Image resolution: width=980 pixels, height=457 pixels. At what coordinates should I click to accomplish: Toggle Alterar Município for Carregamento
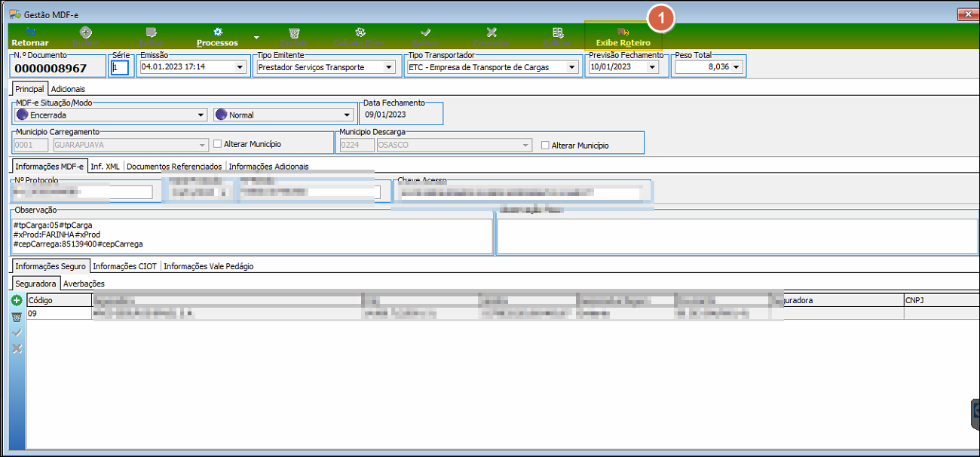[218, 144]
